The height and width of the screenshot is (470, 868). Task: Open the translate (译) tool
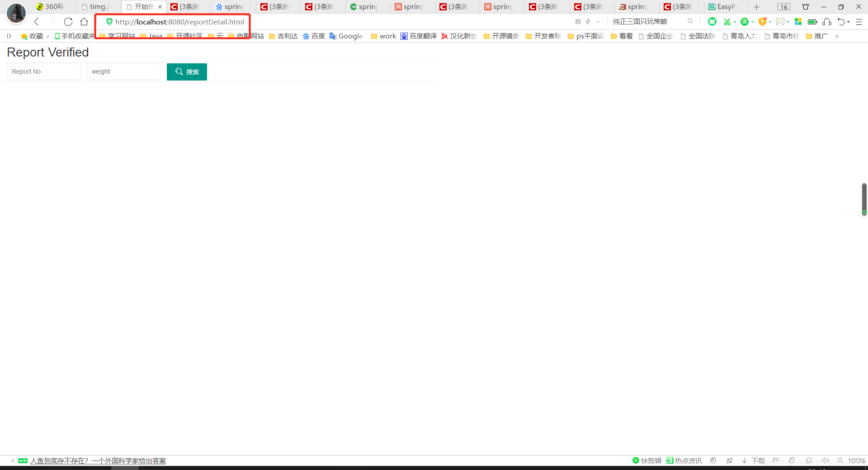[x=744, y=22]
